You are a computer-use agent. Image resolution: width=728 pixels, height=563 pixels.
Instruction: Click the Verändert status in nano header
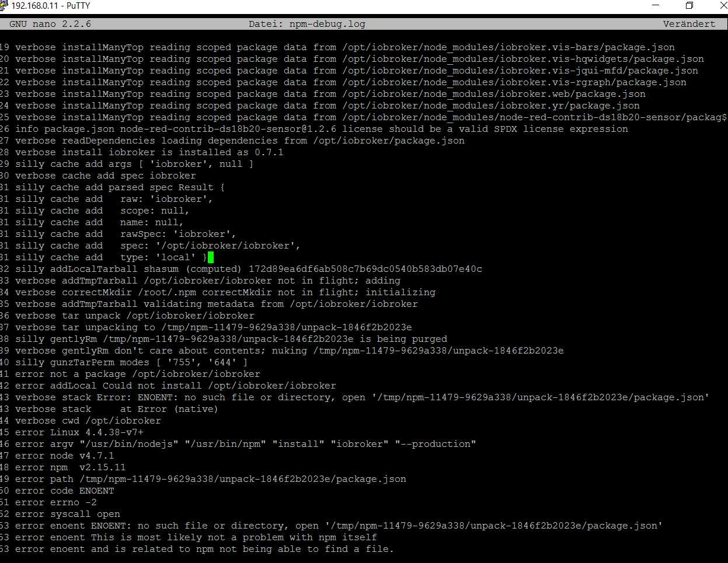click(689, 24)
